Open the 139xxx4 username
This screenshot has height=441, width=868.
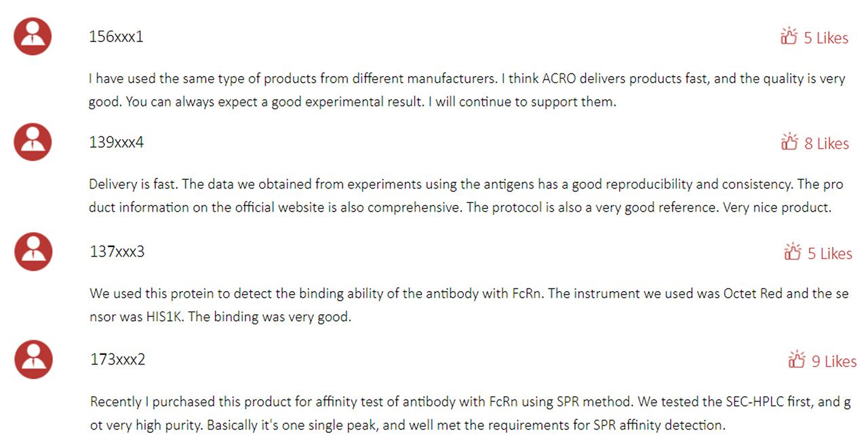pos(117,142)
